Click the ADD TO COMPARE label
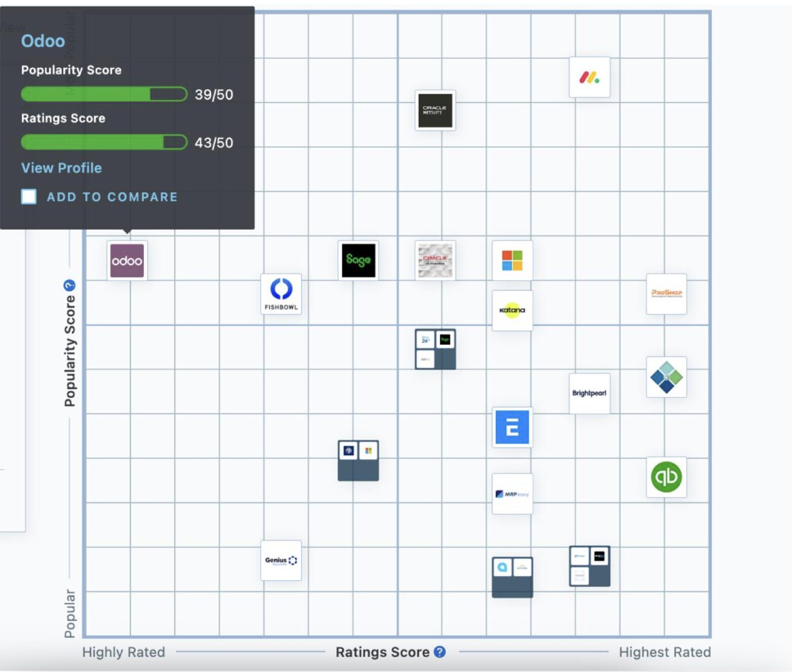The width and height of the screenshot is (792, 672). click(112, 197)
